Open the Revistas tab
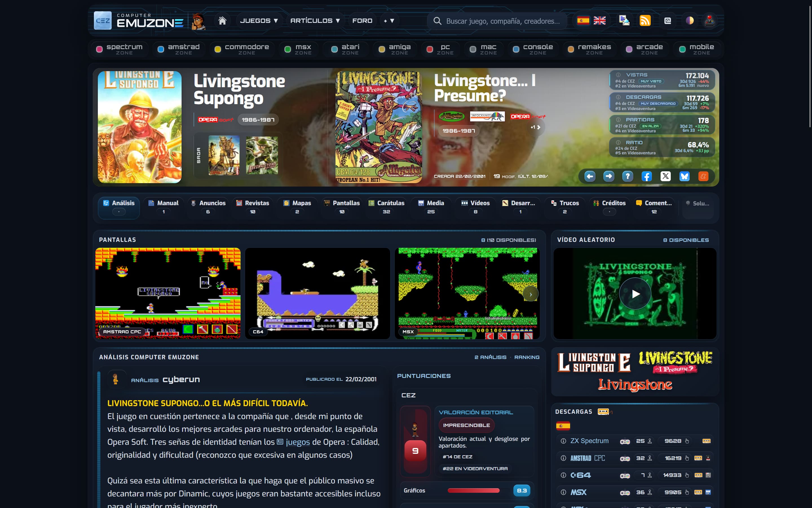 [x=253, y=208]
